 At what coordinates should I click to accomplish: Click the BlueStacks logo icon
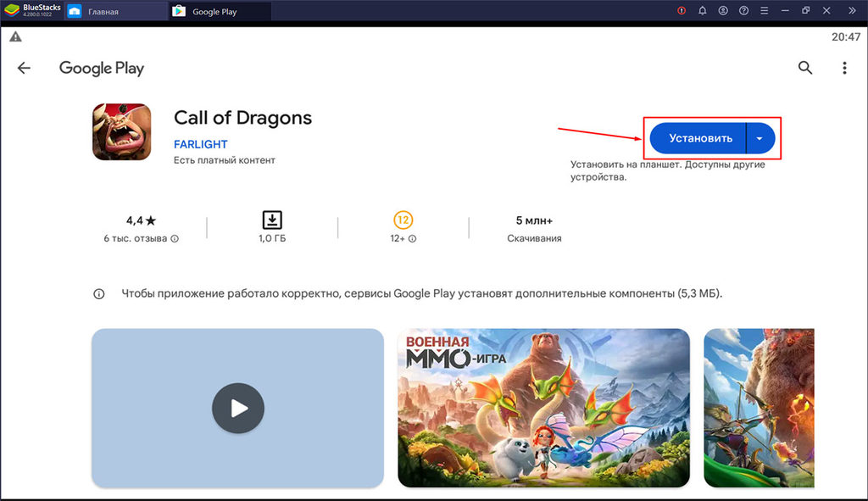(x=12, y=10)
